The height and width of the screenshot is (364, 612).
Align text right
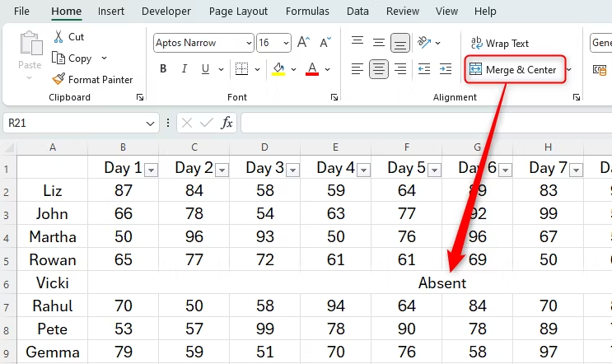400,69
